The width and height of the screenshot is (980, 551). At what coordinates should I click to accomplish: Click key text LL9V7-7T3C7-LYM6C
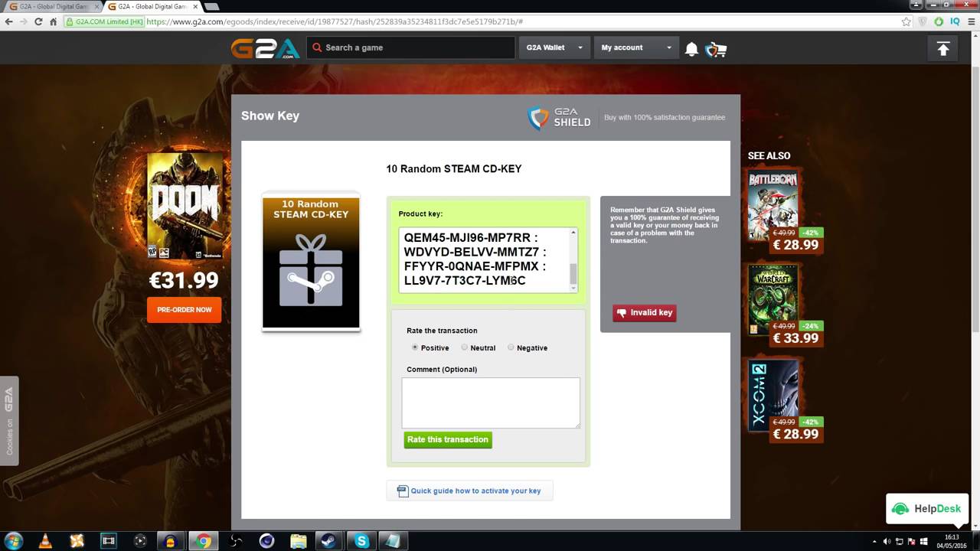[465, 281]
